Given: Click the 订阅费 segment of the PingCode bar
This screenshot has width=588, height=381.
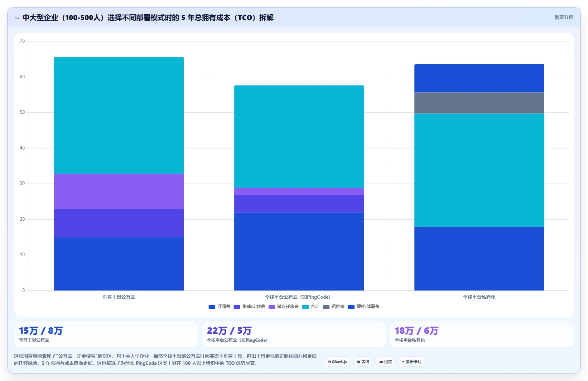Looking at the screenshot, I should pos(299,251).
